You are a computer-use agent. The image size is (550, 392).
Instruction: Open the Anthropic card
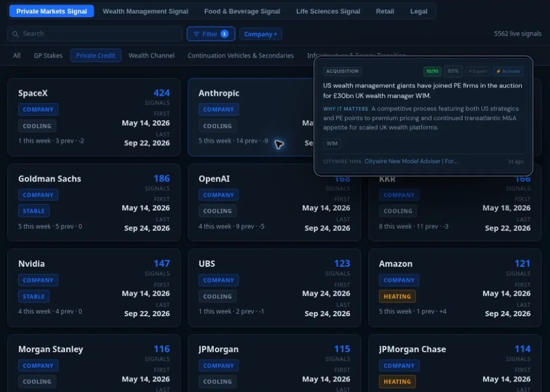250,117
